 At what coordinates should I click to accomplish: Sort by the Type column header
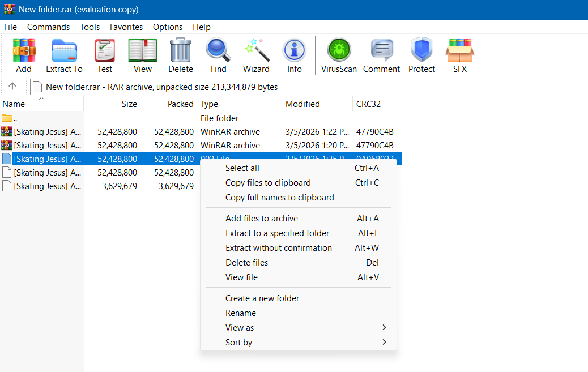(239, 104)
